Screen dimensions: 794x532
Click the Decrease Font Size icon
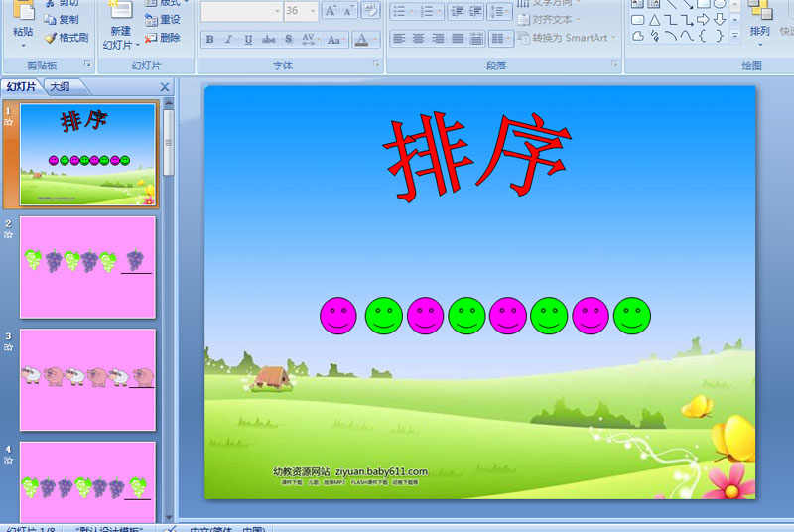(348, 11)
